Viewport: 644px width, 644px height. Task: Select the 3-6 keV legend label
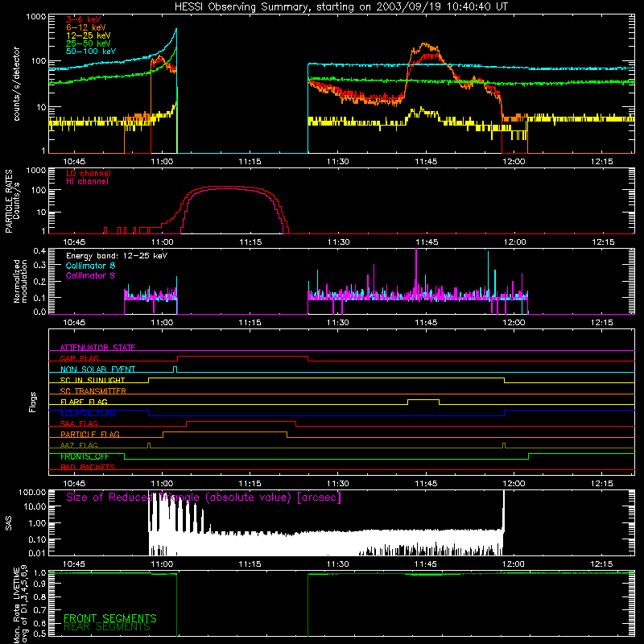click(84, 19)
